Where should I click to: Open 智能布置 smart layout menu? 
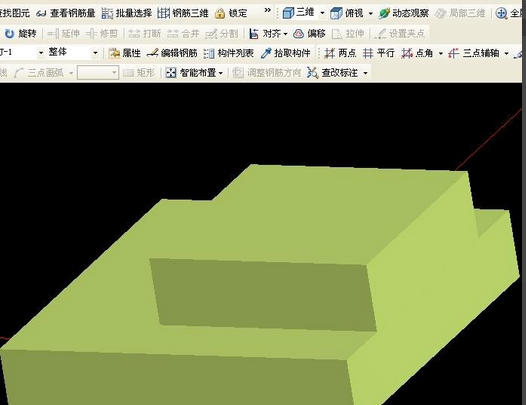click(x=194, y=72)
